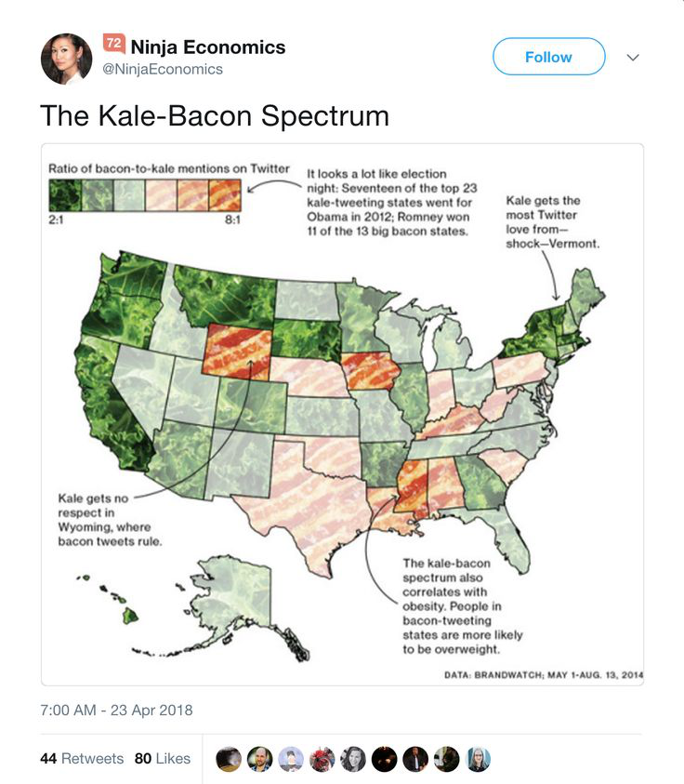
Task: View the 80 Likes list
Action: (x=163, y=759)
